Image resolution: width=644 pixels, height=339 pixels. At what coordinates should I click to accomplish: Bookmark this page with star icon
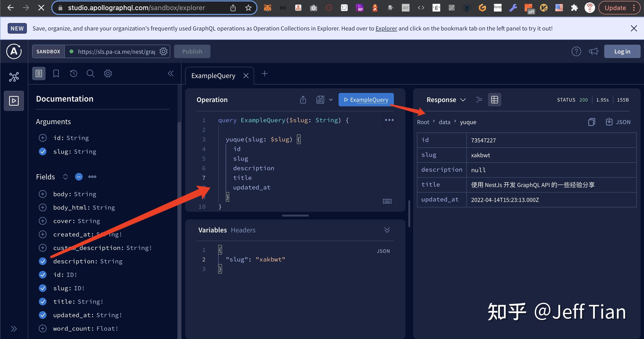point(248,8)
